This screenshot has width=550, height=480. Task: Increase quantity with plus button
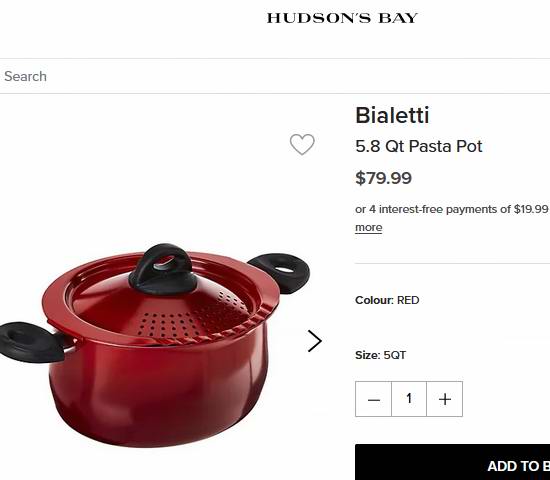tap(445, 399)
